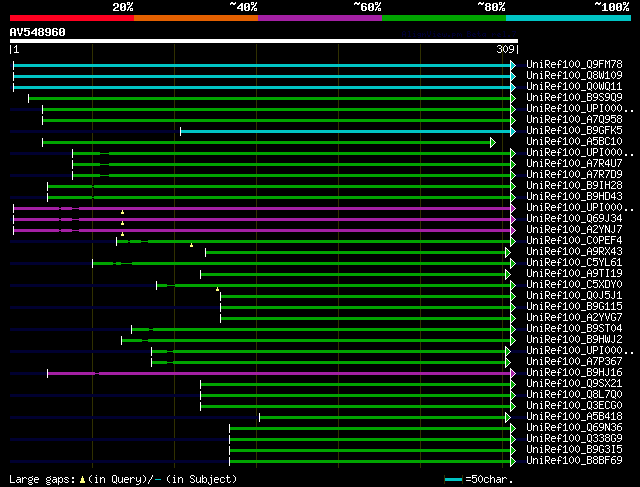The height and width of the screenshot is (487, 640).
Task: Click the arrowhead ending the UniRef100_Q9FM78 bar
Action: click(x=513, y=65)
